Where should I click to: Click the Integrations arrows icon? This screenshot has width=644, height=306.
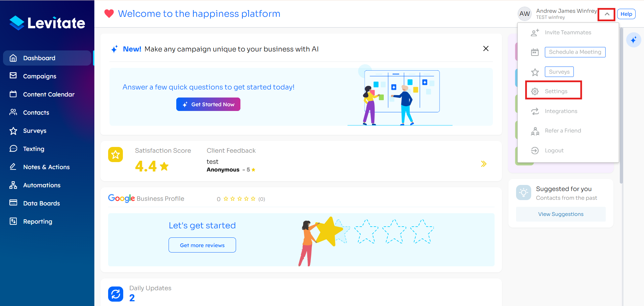[x=535, y=111]
